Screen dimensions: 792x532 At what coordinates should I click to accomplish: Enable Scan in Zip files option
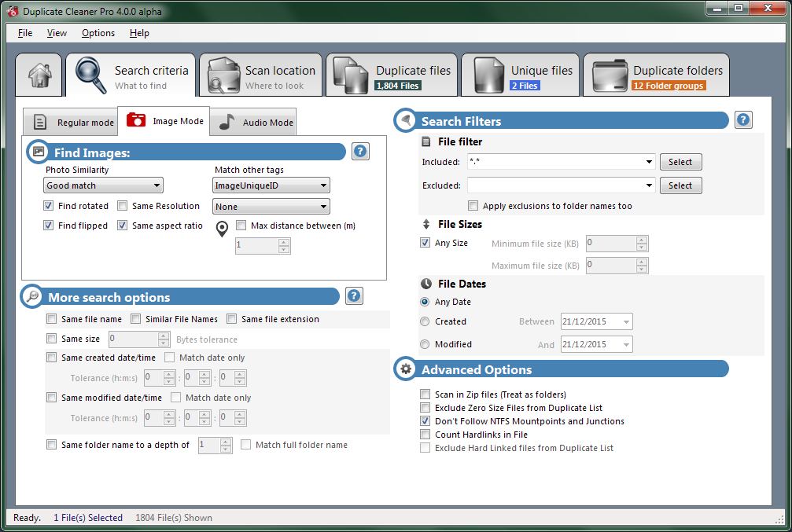[x=425, y=394]
